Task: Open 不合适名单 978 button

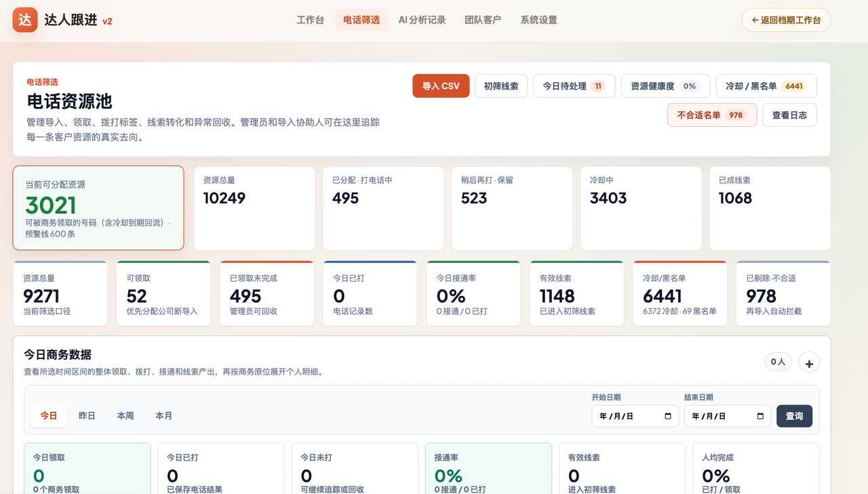Action: [712, 115]
